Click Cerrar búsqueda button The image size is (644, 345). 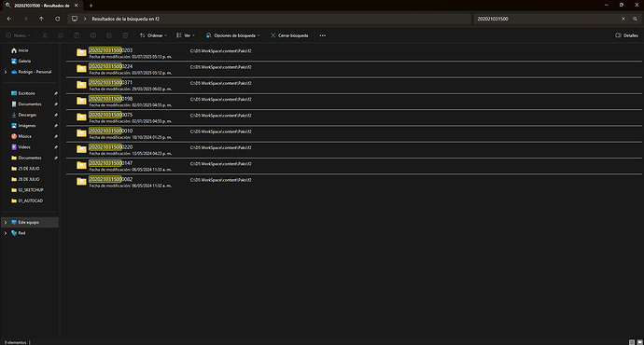point(289,35)
